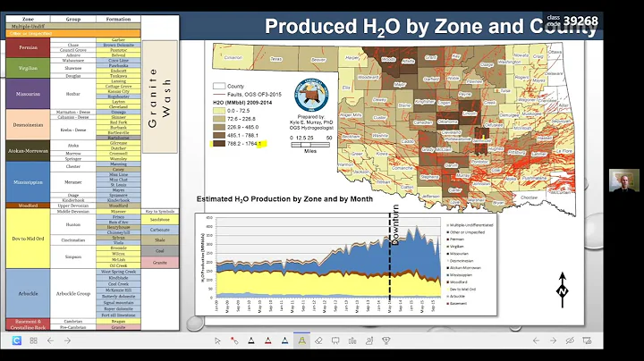Click the north arrow compass symbol
Viewport: 644px width, 361px height.
tap(563, 290)
